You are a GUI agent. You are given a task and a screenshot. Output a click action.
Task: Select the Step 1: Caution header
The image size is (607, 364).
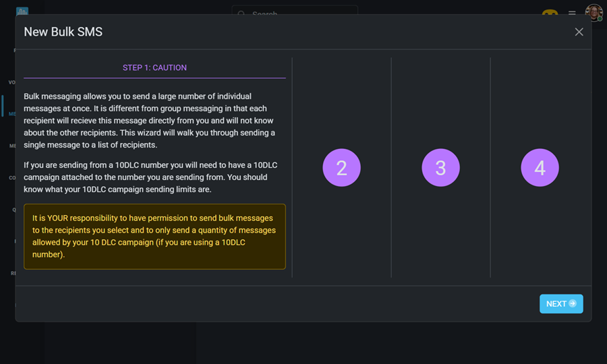(154, 68)
